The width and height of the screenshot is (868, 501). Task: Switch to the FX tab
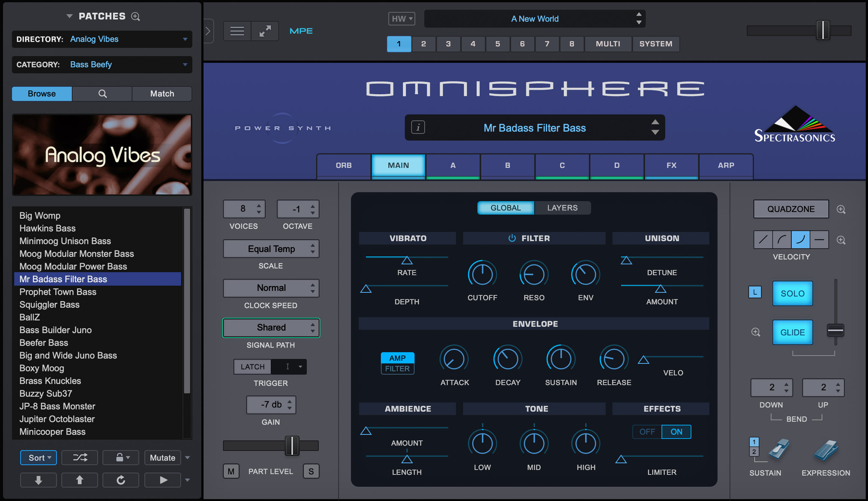671,165
